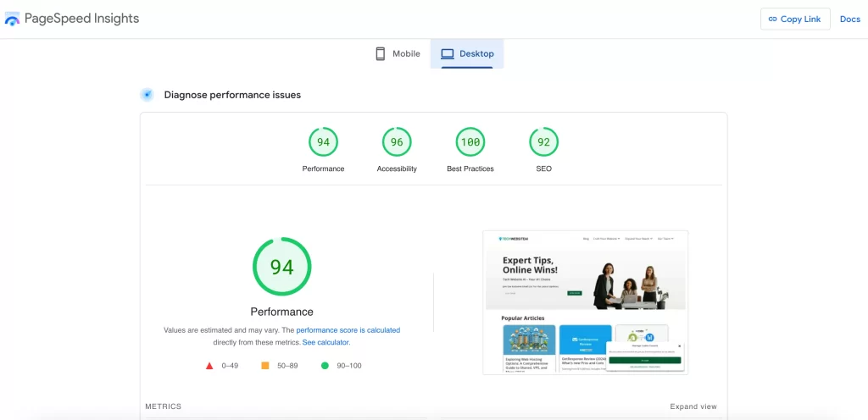The image size is (868, 420).
Task: Click the green circle 90–100 legend icon
Action: pyautogui.click(x=325, y=366)
